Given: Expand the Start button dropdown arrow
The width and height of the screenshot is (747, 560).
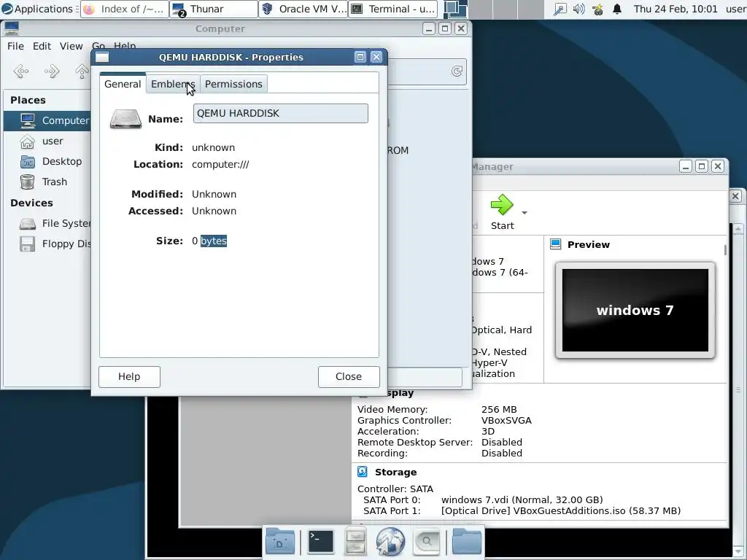Looking at the screenshot, I should point(525,212).
